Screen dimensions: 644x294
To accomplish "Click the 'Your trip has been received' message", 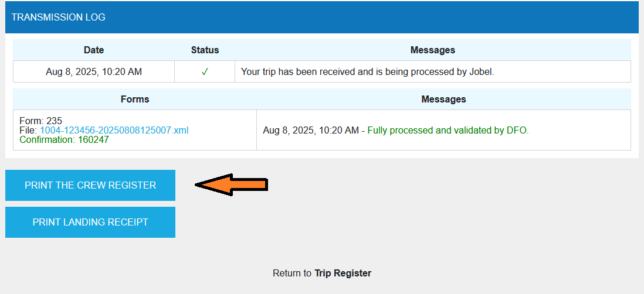I will tap(368, 72).
